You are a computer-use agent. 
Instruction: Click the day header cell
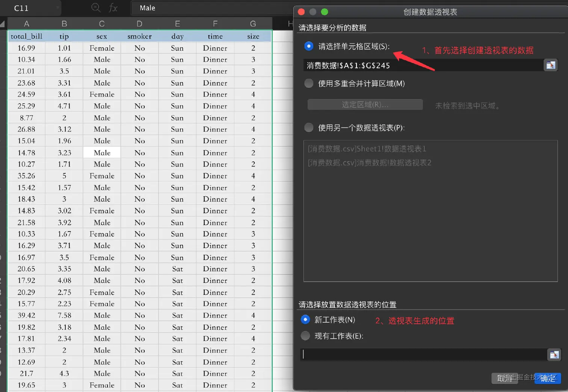click(177, 36)
